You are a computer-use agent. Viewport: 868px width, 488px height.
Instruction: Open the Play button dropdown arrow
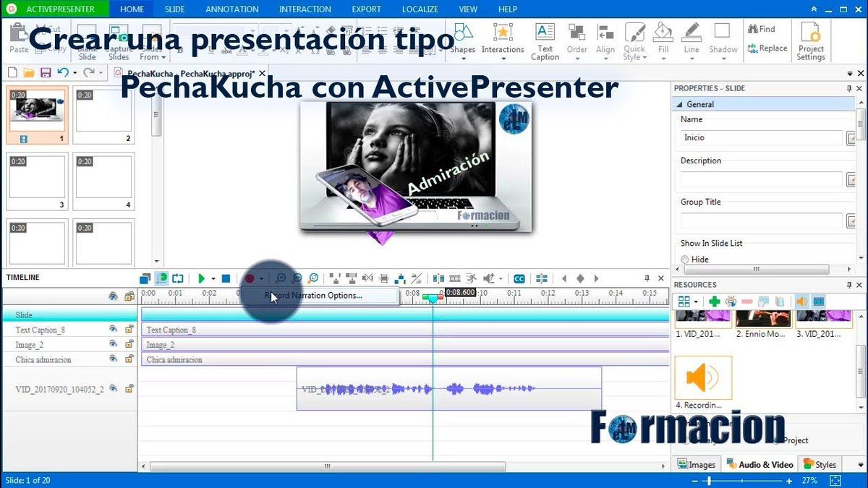pyautogui.click(x=213, y=278)
